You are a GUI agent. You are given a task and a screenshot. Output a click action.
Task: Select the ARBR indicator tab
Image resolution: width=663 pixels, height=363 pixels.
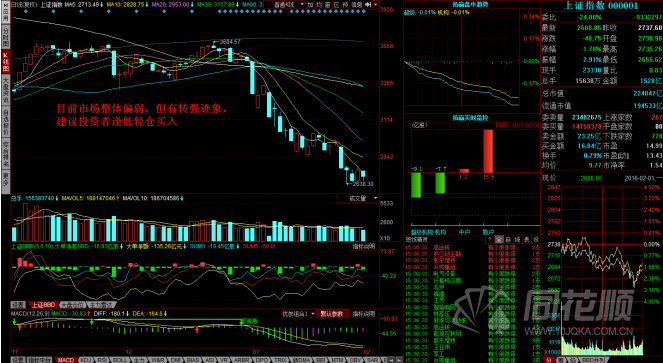click(241, 360)
